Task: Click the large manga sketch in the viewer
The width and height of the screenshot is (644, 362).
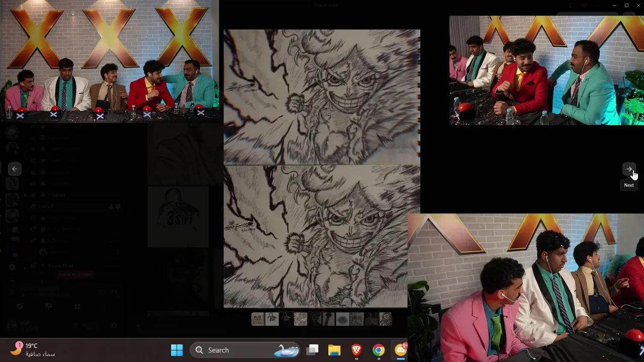Action: point(321,168)
